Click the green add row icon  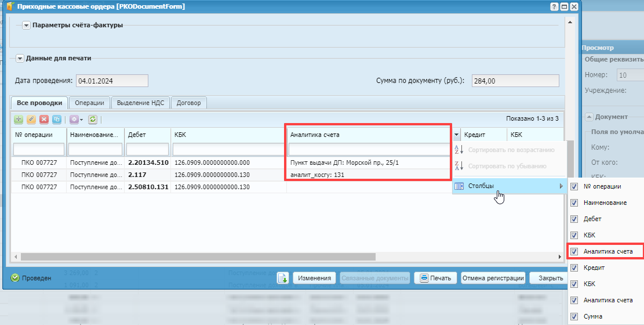point(19,119)
